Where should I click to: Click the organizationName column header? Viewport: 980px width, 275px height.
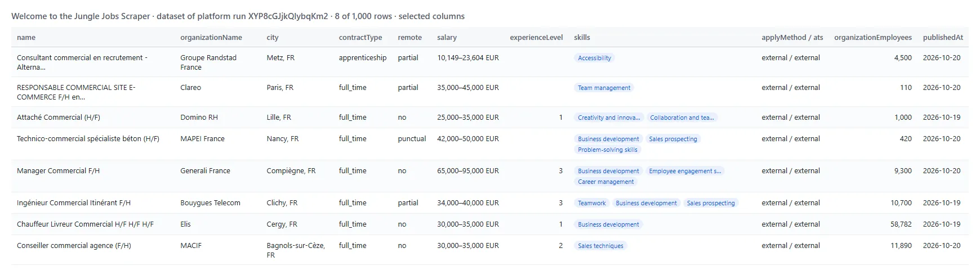pyautogui.click(x=211, y=38)
